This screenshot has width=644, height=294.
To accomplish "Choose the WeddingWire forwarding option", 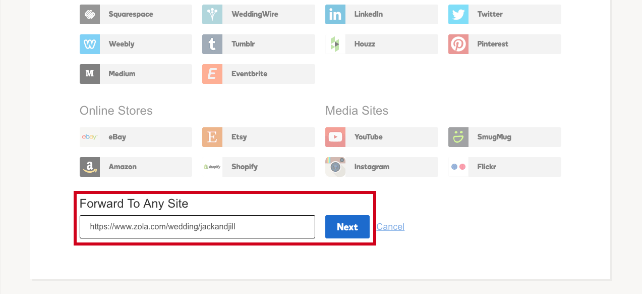I will tap(259, 14).
